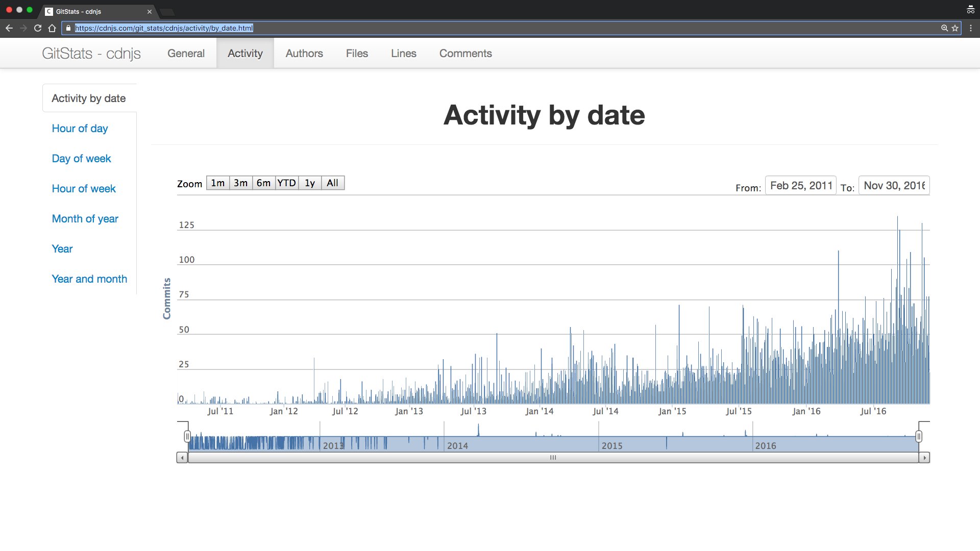Click the 125 value on the y-axis
This screenshot has width=980, height=551.
point(186,225)
